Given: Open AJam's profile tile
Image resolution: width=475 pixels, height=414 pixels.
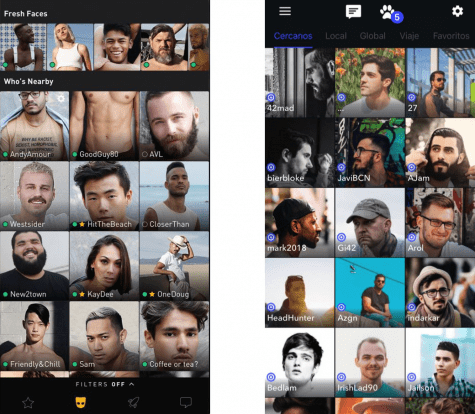Looking at the screenshot, I should [440, 152].
